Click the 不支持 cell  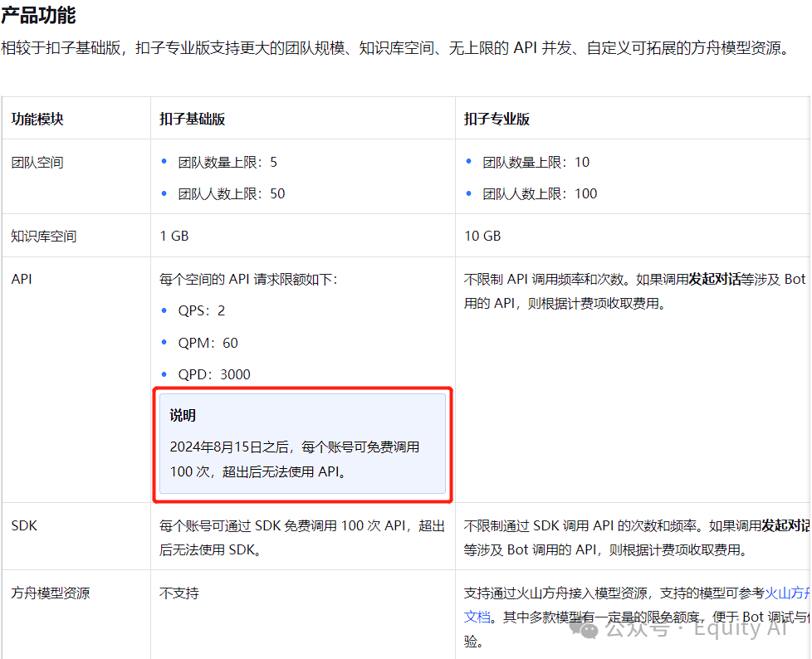[179, 593]
